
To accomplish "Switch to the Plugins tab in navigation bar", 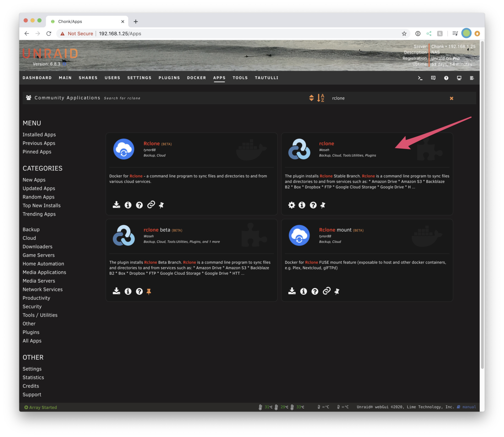I will [x=169, y=78].
